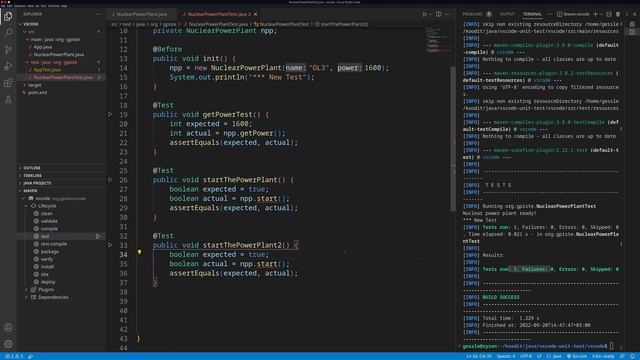
Task: Select the Maven clean goal
Action: click(46, 213)
